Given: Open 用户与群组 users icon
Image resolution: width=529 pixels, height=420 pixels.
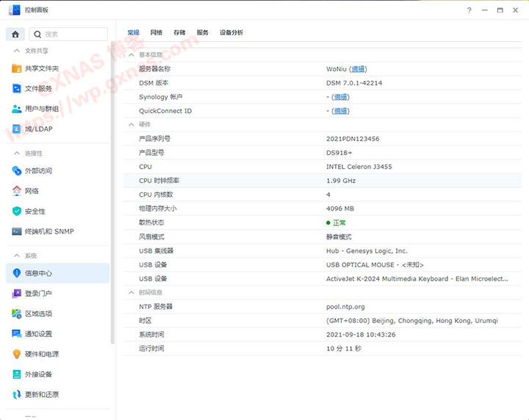Looking at the screenshot, I should (17, 109).
